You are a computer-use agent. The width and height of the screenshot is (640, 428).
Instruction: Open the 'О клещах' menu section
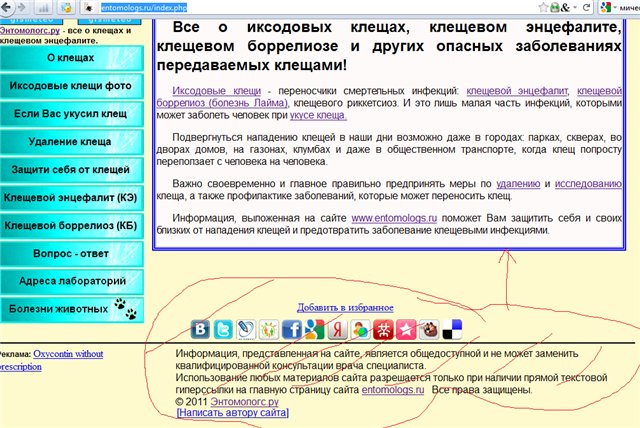point(71,58)
